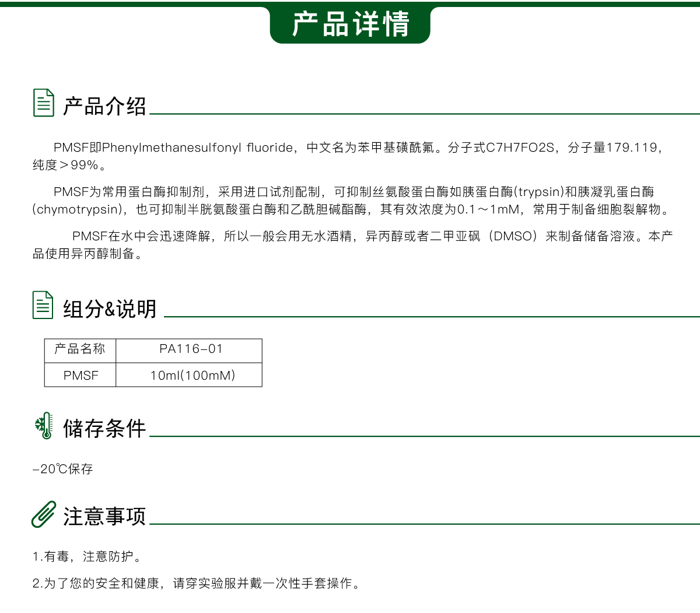Click the -20℃保存 storage text
This screenshot has width=700, height=613.
(x=63, y=469)
